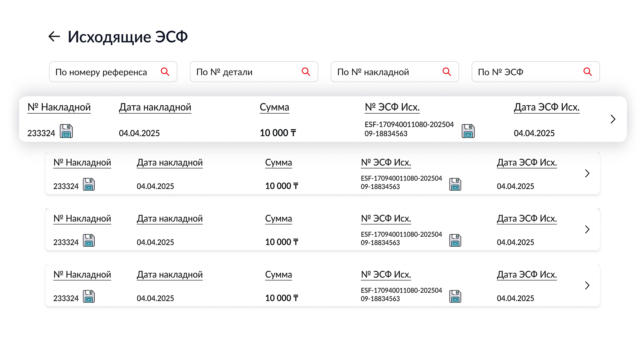Click save icon beside ESF number in second row
Screen dimensions: 644x347
pyautogui.click(x=455, y=185)
